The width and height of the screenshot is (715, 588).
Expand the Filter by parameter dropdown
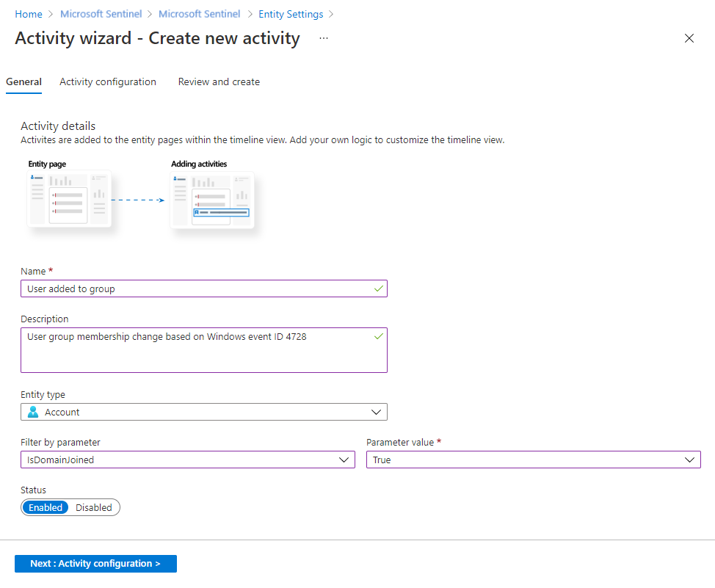tap(344, 460)
